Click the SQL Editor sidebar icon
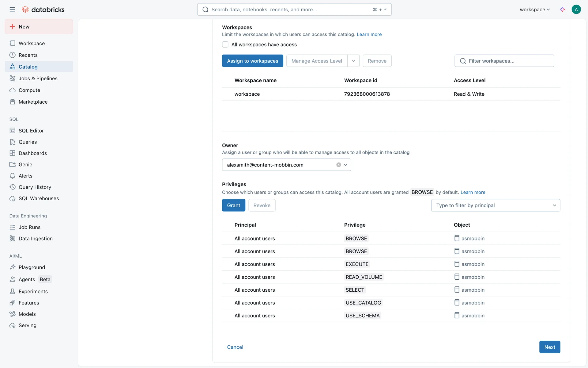The width and height of the screenshot is (588, 368). click(x=12, y=131)
